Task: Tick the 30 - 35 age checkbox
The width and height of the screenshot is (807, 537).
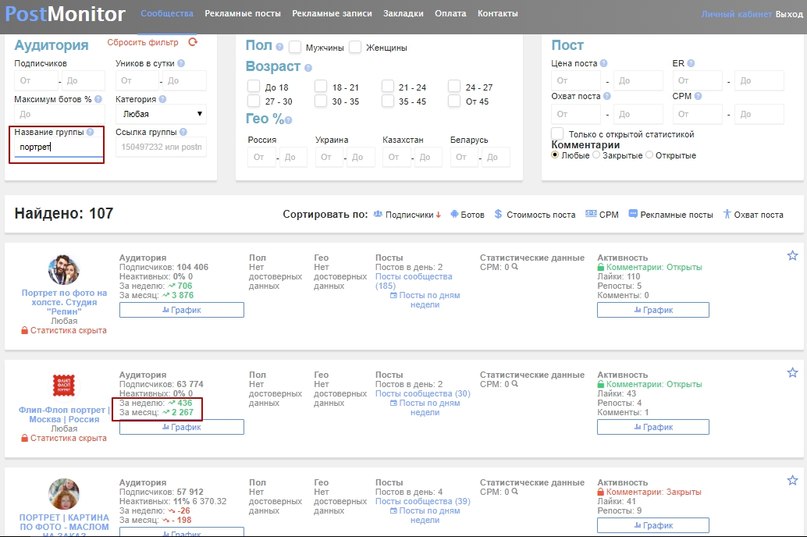Action: tap(321, 101)
